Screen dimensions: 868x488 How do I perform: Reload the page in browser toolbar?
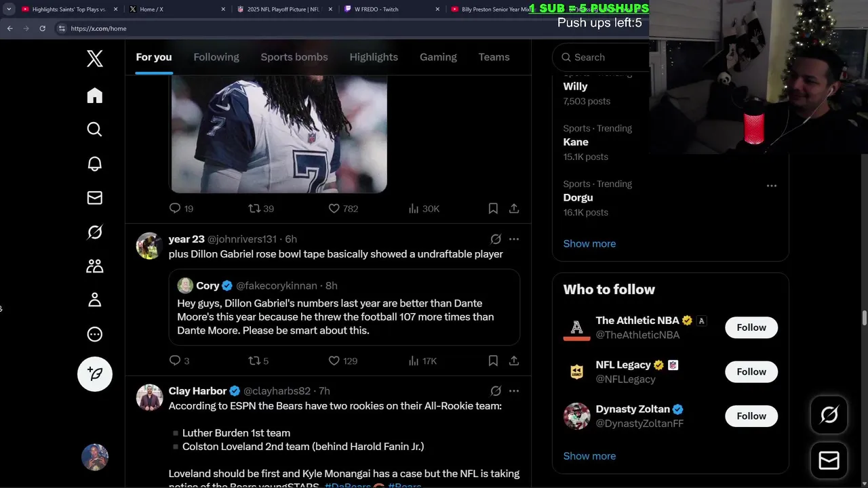[42, 28]
